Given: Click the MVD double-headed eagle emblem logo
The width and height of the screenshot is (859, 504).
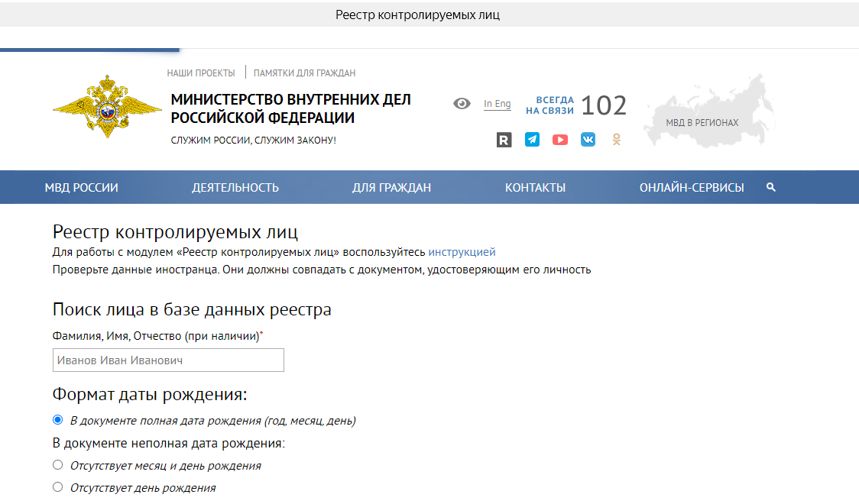Looking at the screenshot, I should click(x=107, y=106).
